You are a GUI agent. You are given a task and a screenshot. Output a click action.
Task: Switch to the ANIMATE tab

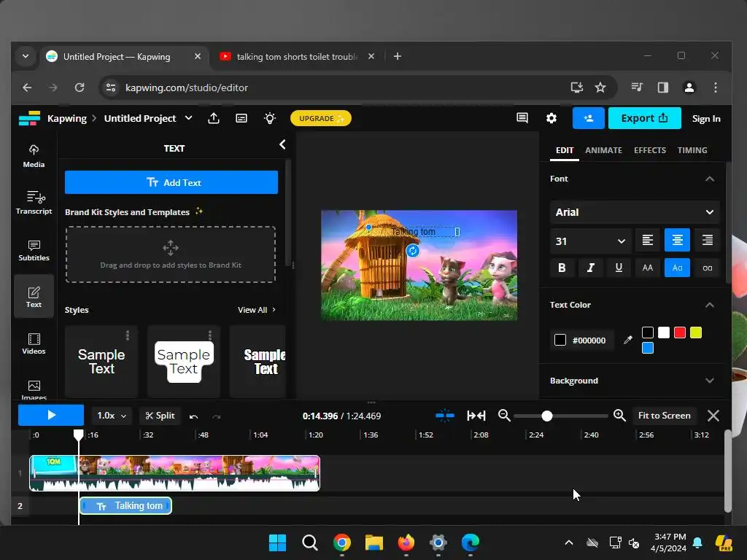click(603, 150)
